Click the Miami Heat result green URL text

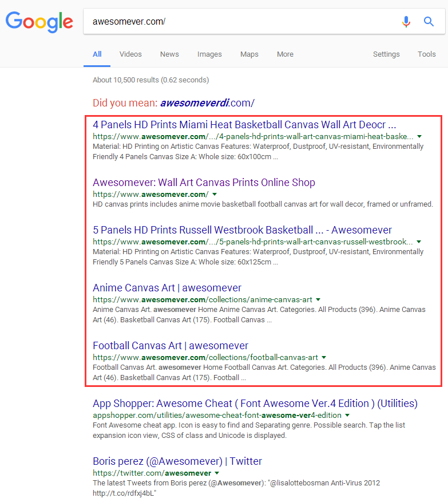pos(253,137)
